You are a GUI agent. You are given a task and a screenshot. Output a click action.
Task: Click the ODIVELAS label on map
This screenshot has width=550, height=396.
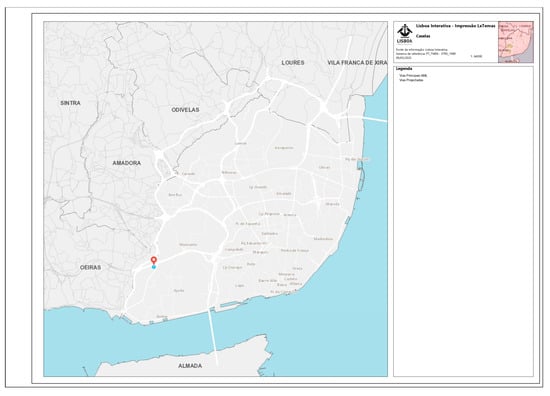click(x=185, y=110)
